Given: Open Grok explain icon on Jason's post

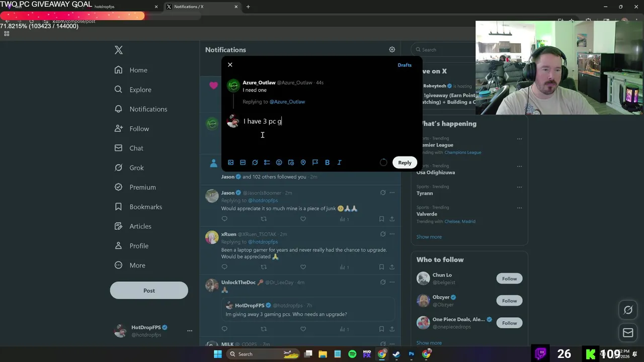Looking at the screenshot, I should 383,193.
